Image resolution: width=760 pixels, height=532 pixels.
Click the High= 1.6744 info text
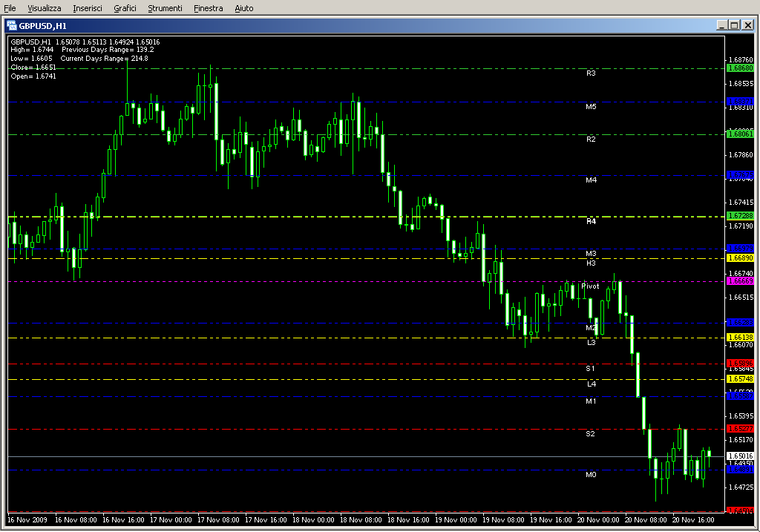coord(32,50)
